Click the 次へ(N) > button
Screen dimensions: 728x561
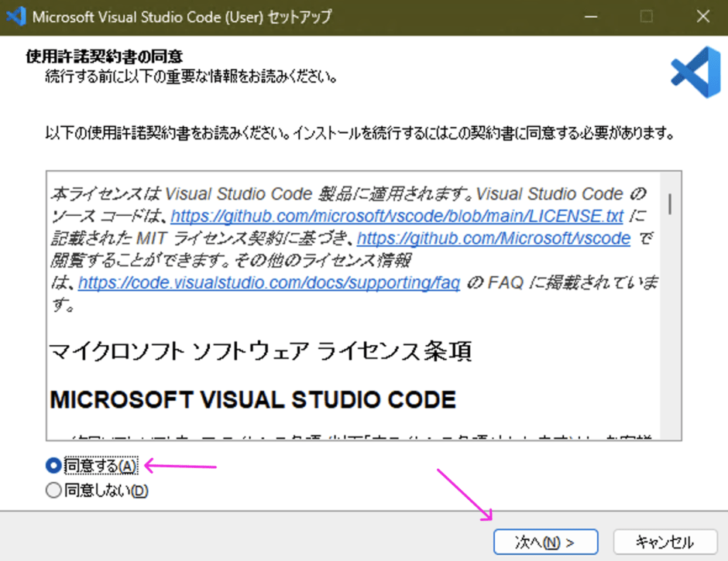(x=545, y=542)
